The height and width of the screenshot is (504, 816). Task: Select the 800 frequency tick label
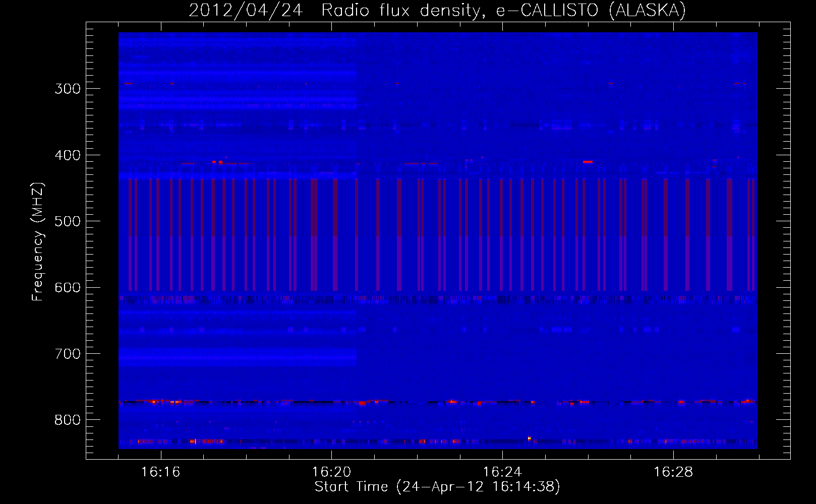(68, 420)
